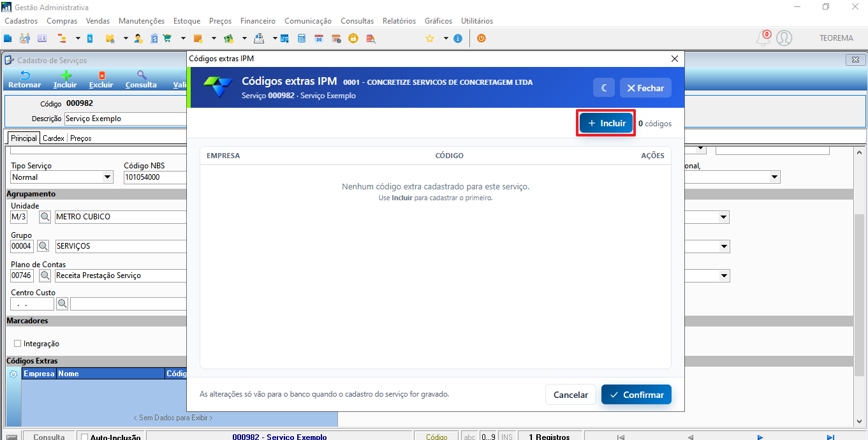Image resolution: width=868 pixels, height=440 pixels.
Task: Click the ID card icon in main toolbar
Action: click(42, 38)
